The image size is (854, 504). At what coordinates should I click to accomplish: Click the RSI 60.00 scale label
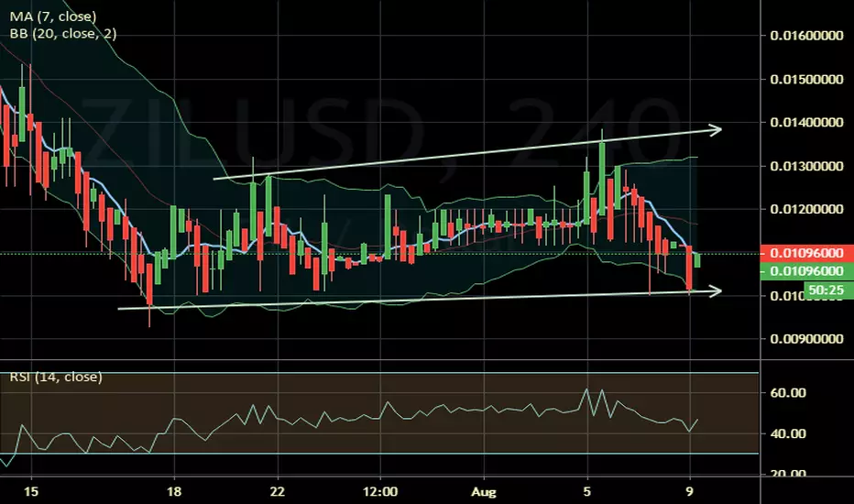coord(788,393)
